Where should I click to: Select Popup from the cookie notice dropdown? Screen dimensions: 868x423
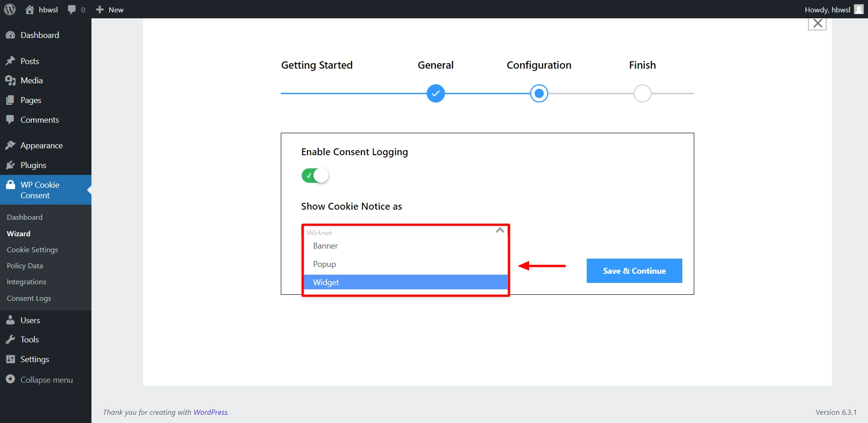pos(324,264)
